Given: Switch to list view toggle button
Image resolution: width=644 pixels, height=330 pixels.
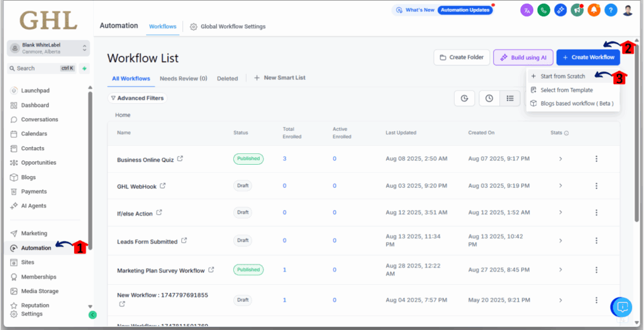Looking at the screenshot, I should (509, 99).
